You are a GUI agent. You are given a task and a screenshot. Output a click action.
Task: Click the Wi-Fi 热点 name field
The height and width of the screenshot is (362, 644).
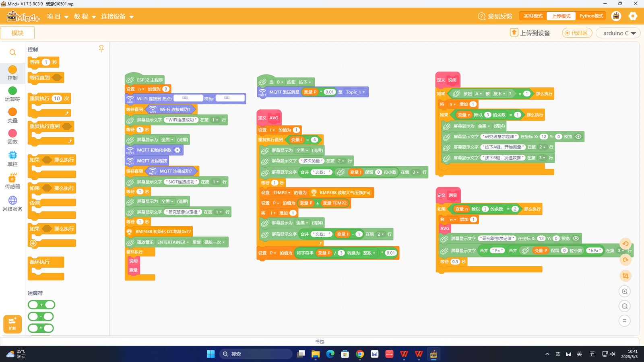[x=188, y=98]
